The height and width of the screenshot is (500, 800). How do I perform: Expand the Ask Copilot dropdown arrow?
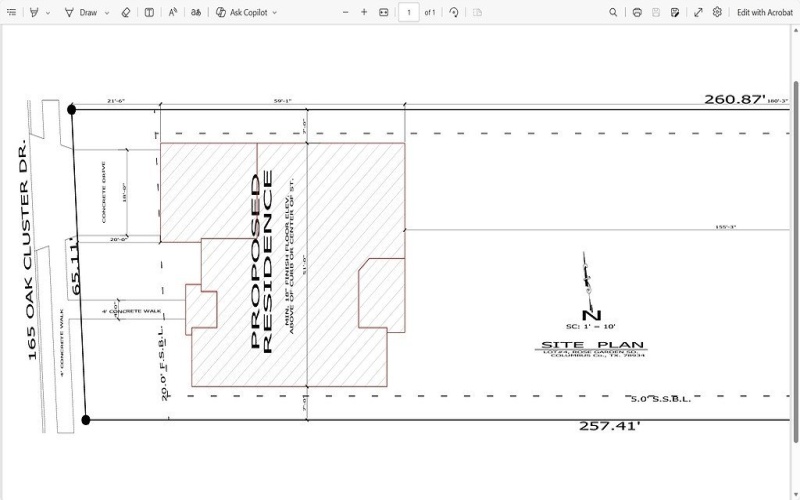tap(275, 12)
